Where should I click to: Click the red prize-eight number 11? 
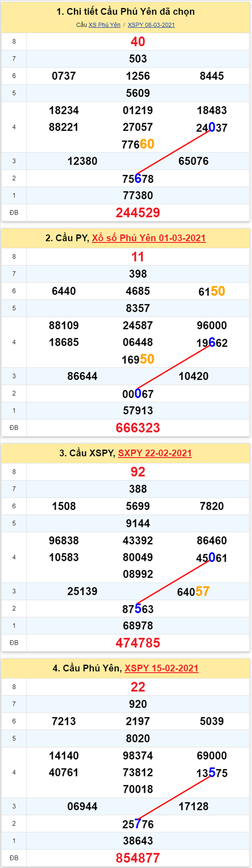(x=138, y=257)
